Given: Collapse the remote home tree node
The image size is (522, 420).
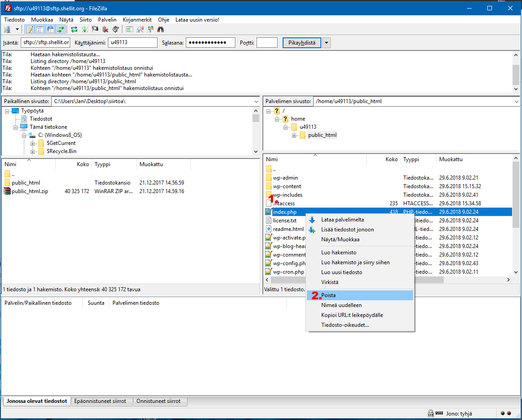Looking at the screenshot, I should click(277, 119).
